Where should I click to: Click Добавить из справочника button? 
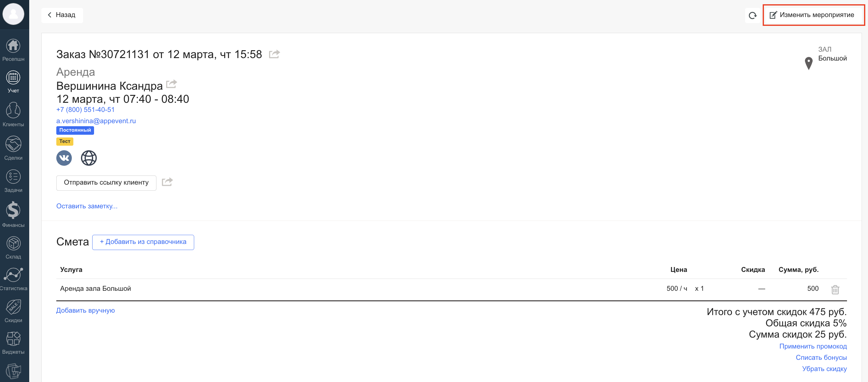(143, 242)
